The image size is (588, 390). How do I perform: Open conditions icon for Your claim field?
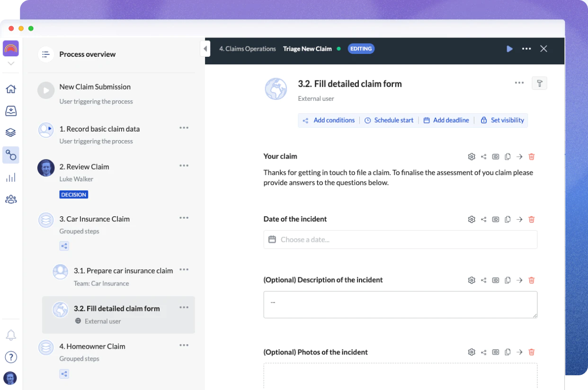point(483,157)
